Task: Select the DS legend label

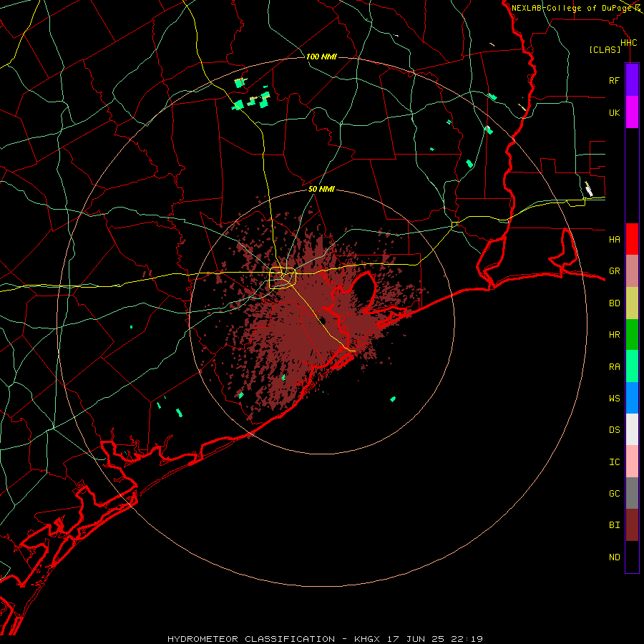Action: coord(614,430)
